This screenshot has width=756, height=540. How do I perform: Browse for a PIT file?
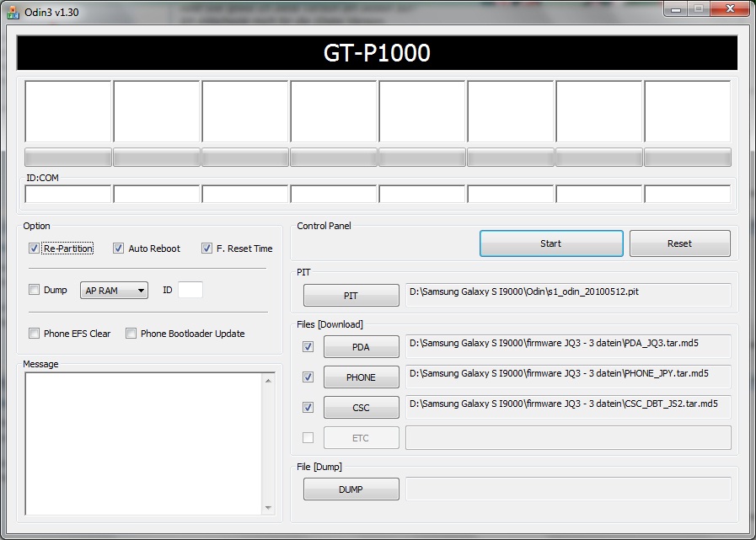[x=351, y=296]
